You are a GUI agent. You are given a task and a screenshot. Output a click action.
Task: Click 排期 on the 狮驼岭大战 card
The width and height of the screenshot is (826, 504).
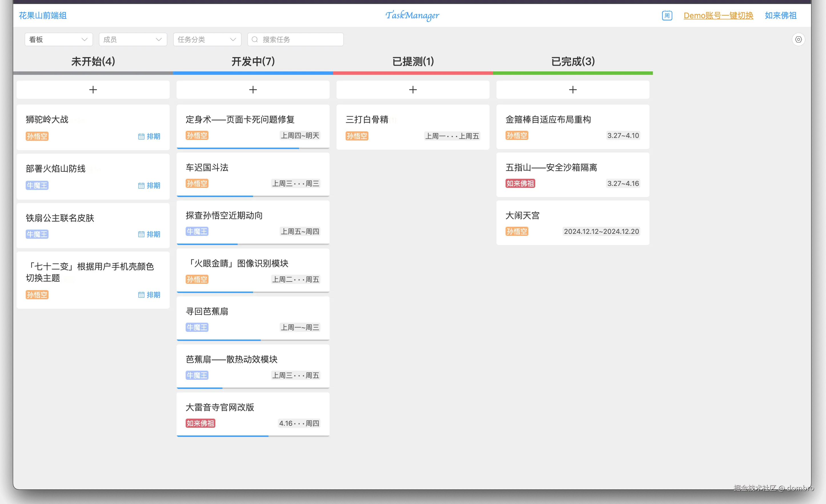coord(154,136)
